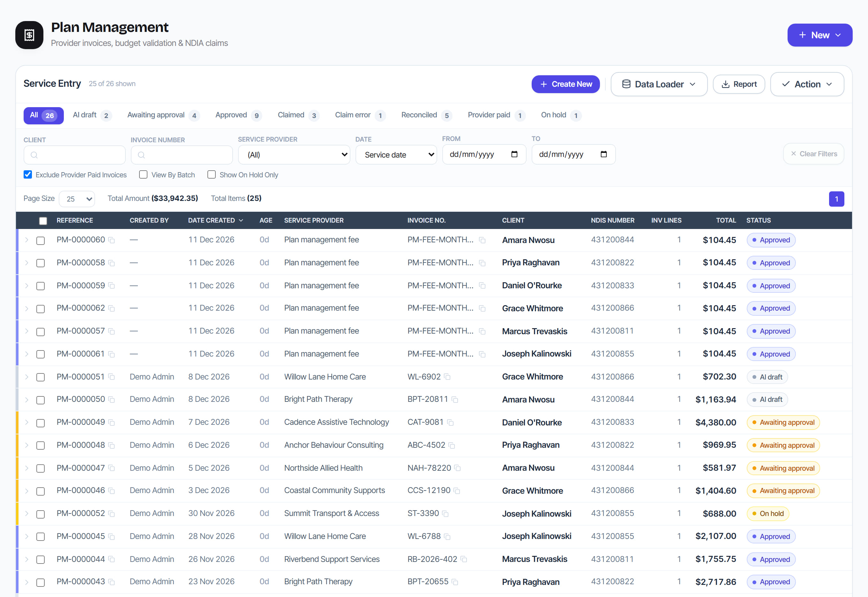Tick Show On Hold Only checkbox
Screen dimensions: 868x597
(x=212, y=175)
